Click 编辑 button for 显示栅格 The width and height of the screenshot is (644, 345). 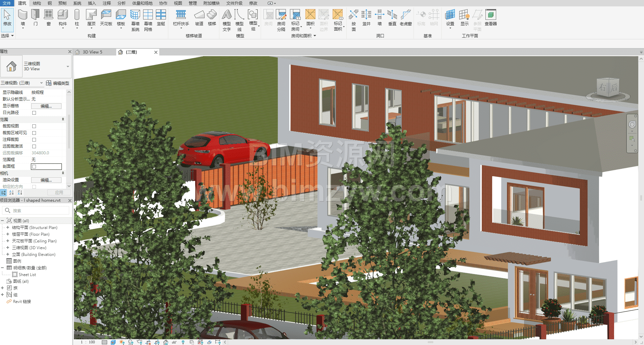(46, 106)
